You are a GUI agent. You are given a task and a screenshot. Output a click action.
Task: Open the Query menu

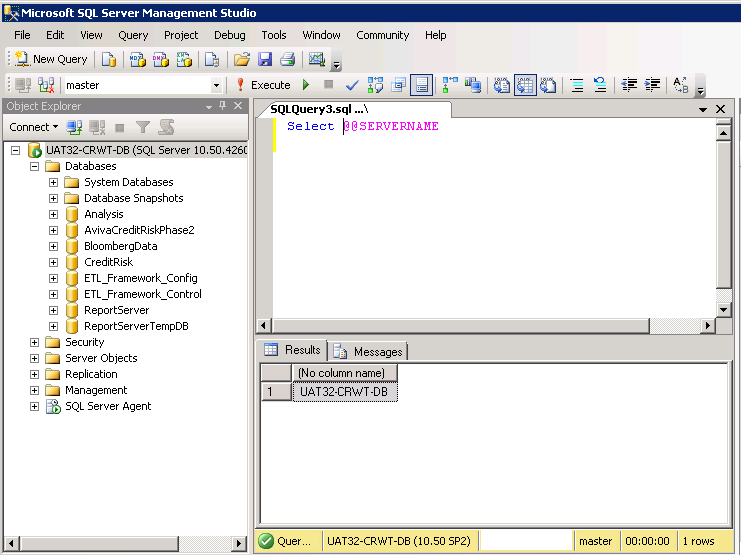click(x=133, y=35)
